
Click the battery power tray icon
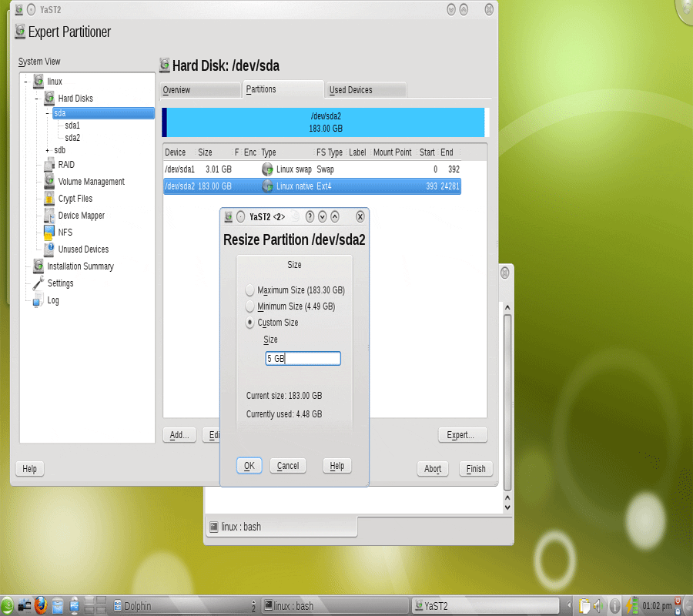(631, 606)
